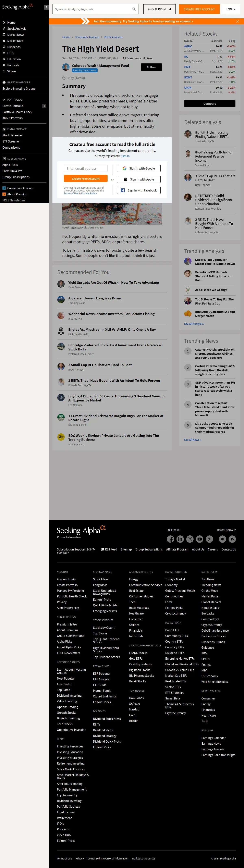Open the 19 Comments link
244x868 pixels.
click(132, 58)
